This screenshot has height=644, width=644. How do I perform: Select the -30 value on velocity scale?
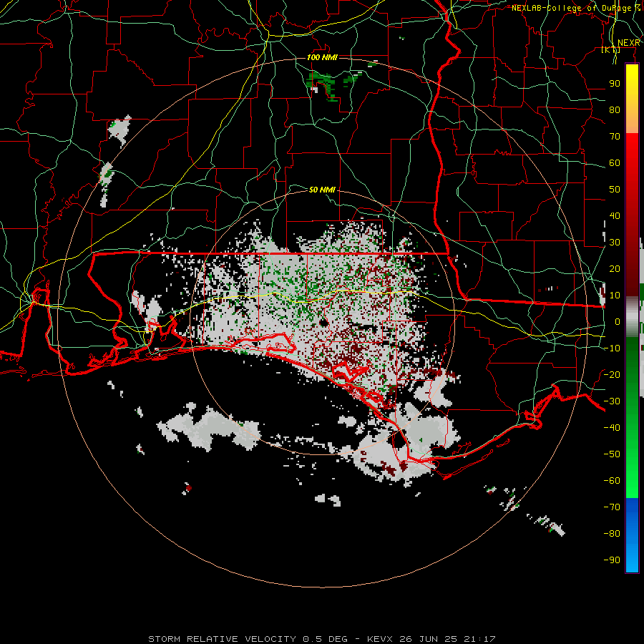point(612,401)
